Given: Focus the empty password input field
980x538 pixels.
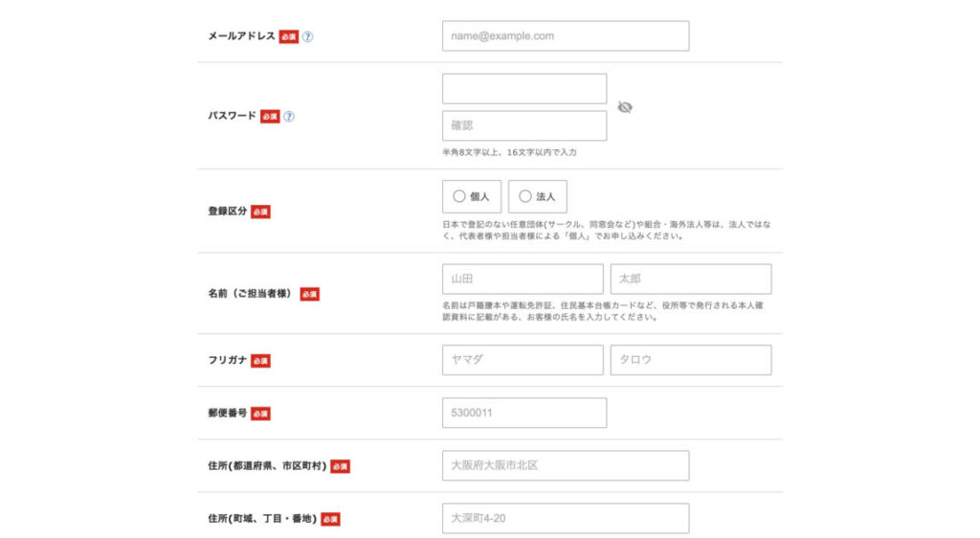Looking at the screenshot, I should 523,89.
